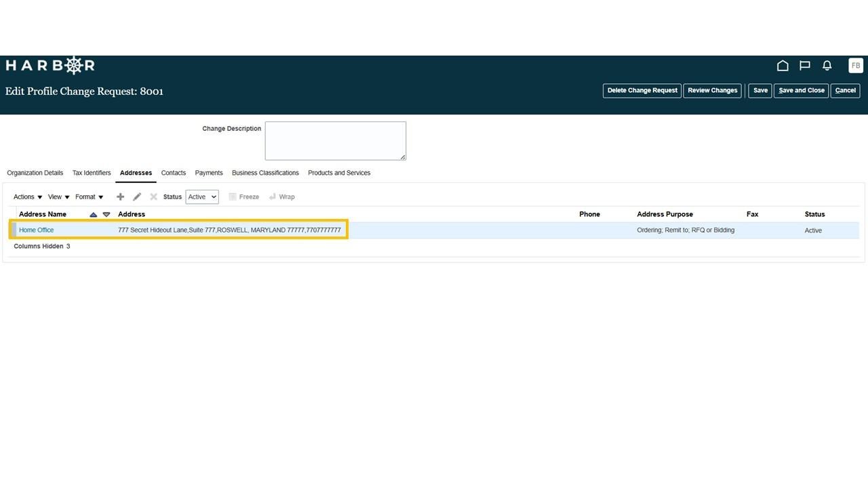
Task: Switch to Products and Services tab
Action: coord(339,173)
